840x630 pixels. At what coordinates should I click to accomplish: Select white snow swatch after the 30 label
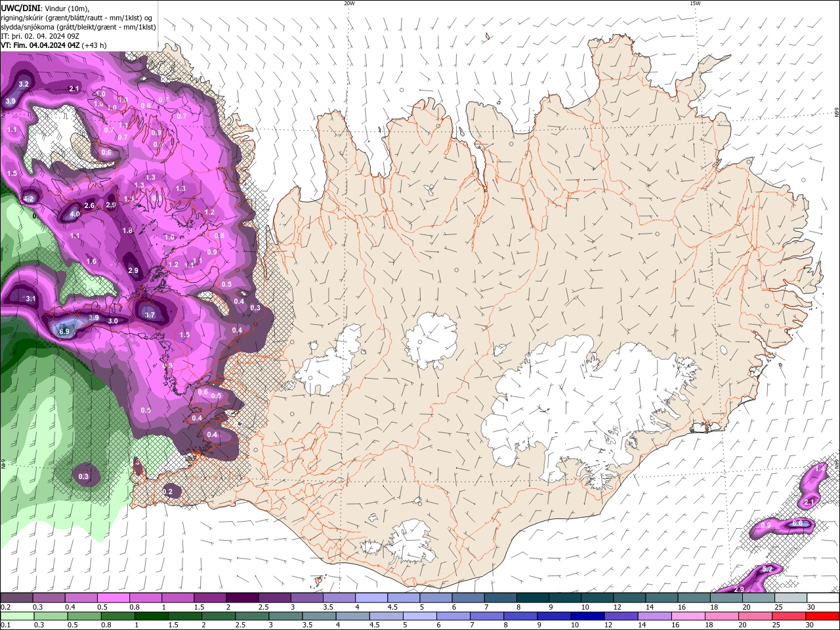tap(824, 598)
